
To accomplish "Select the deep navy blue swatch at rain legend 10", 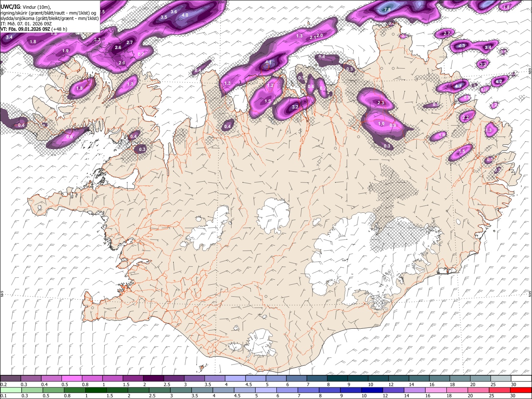I will point(371,390).
